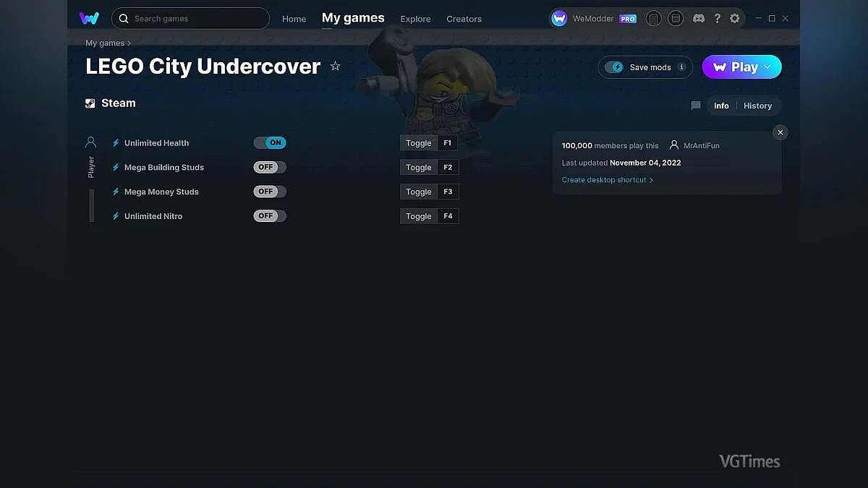
Task: Open the Creators tab
Action: coord(464,19)
